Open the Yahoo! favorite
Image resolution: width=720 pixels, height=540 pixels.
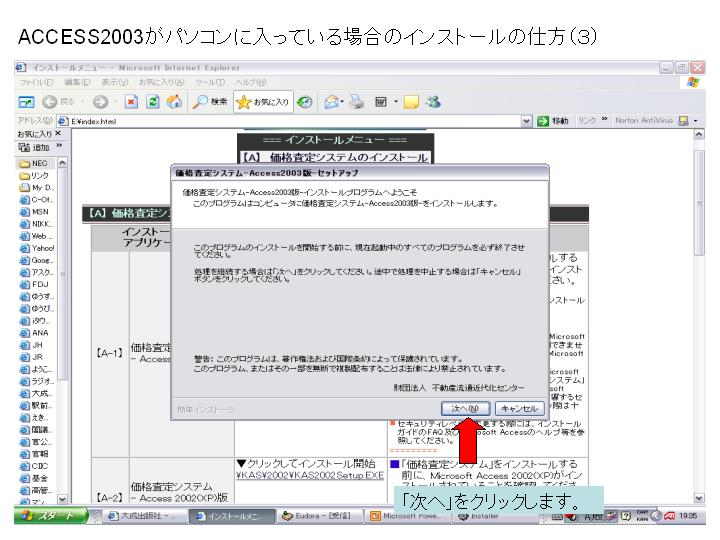point(37,248)
